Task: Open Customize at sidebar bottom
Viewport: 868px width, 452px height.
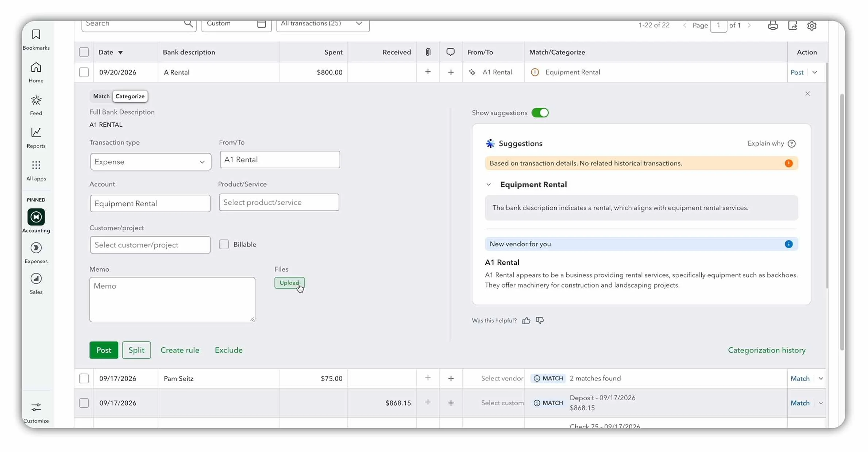Action: point(36,413)
